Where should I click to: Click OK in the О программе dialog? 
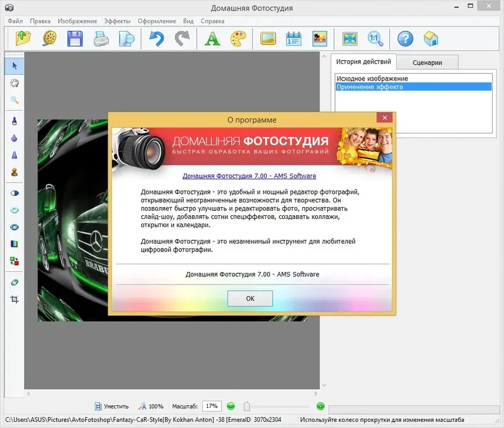pos(250,298)
